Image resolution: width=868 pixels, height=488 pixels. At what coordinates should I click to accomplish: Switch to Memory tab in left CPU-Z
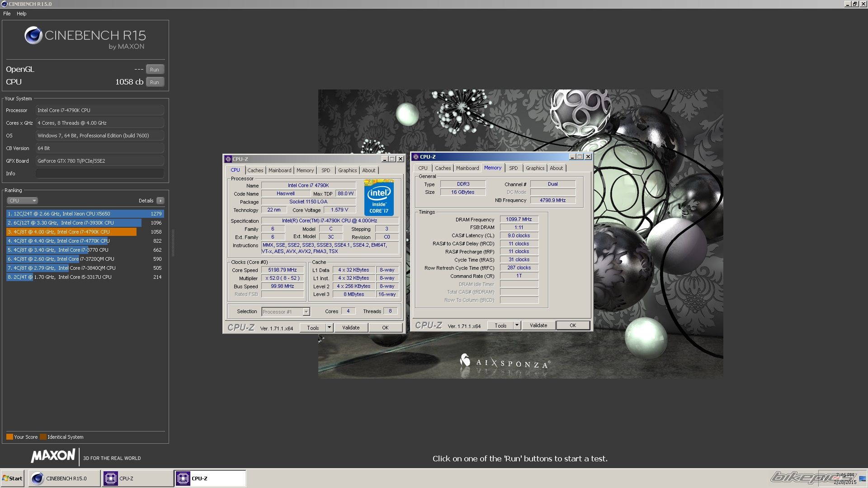pyautogui.click(x=305, y=170)
